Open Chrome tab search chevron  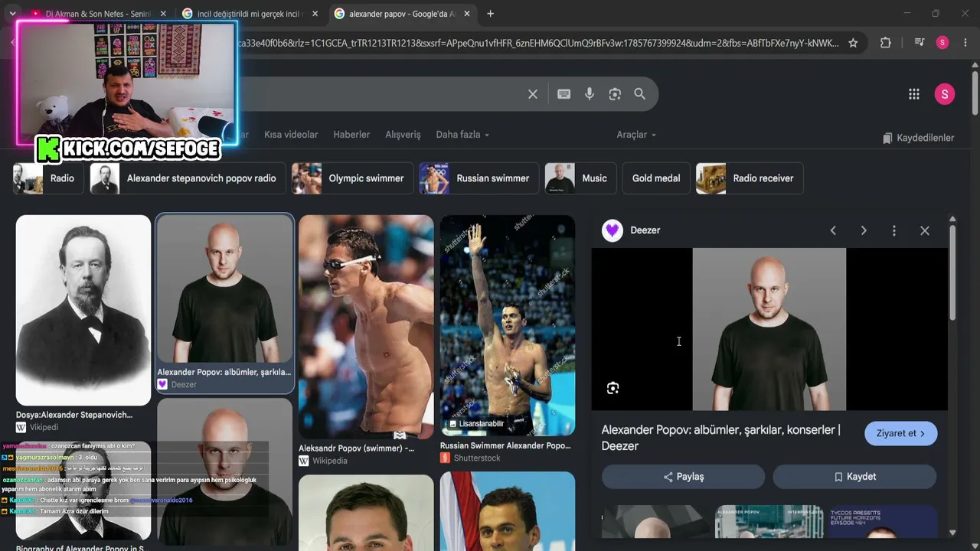12,14
